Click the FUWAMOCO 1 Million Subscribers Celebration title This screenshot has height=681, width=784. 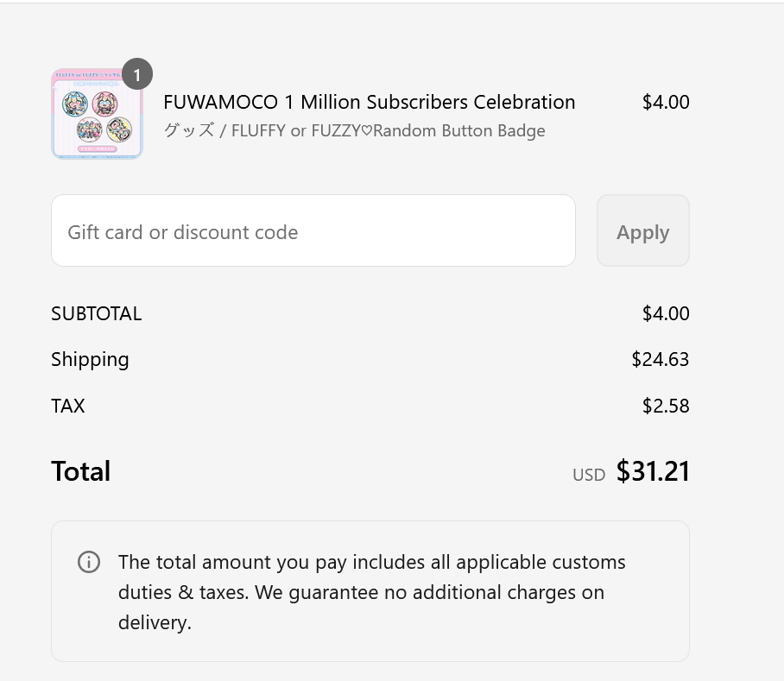tap(369, 102)
